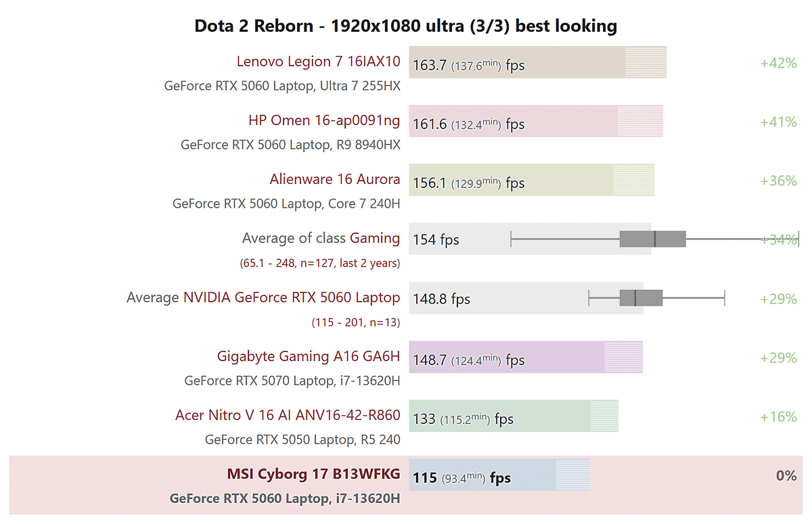
Task: Click the text GeForce RTX 5060 Laptop, i7-13620H
Action: (x=285, y=498)
